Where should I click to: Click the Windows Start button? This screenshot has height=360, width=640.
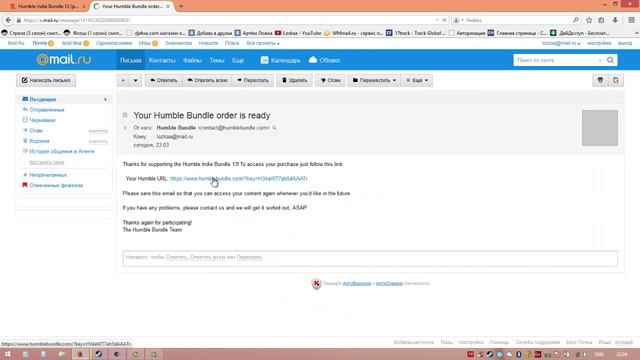[x=7, y=354]
